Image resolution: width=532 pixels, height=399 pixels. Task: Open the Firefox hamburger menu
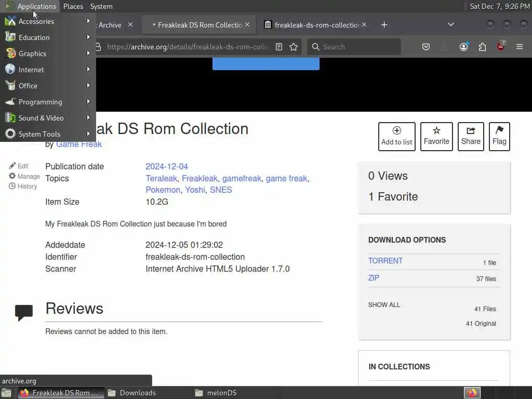click(x=520, y=47)
